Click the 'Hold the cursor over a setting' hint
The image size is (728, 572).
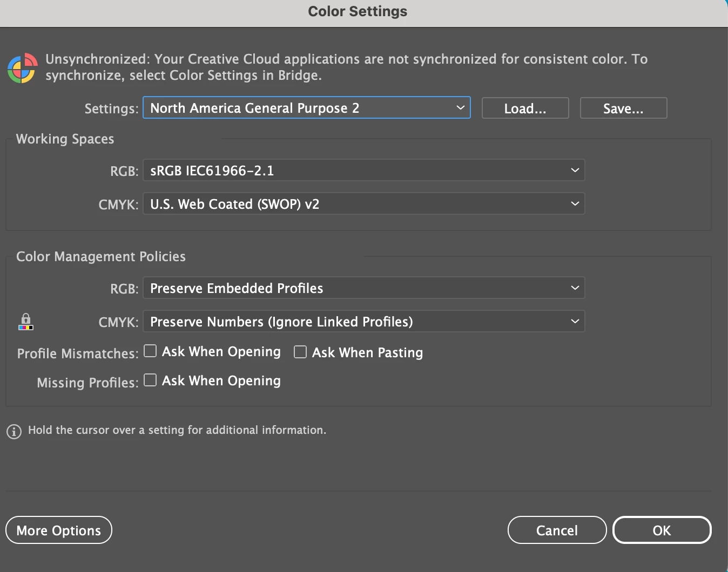click(177, 430)
